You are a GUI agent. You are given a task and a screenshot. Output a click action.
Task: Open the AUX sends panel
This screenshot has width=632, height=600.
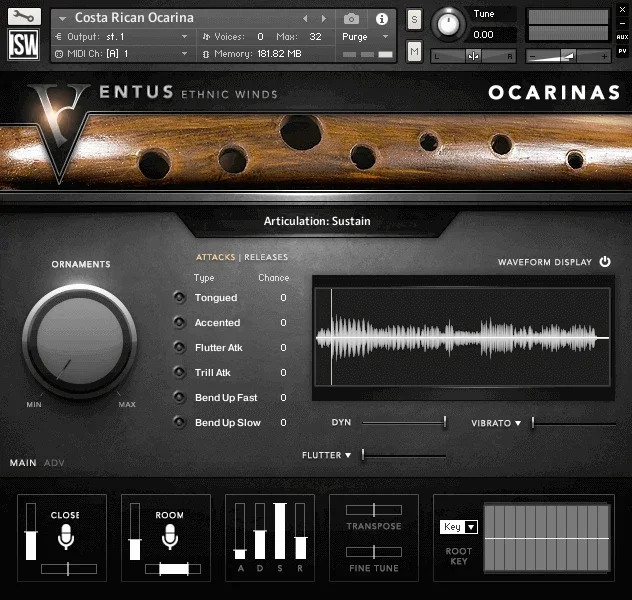(x=622, y=37)
